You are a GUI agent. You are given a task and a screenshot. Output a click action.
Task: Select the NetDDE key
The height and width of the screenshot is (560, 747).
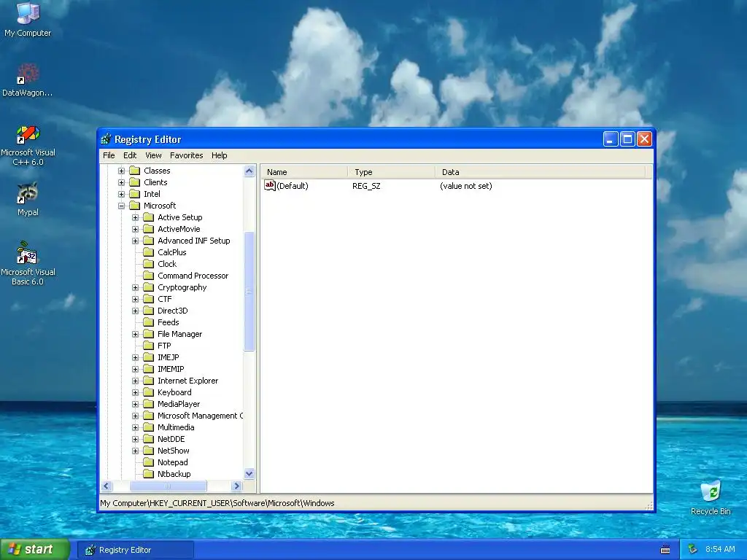point(171,439)
